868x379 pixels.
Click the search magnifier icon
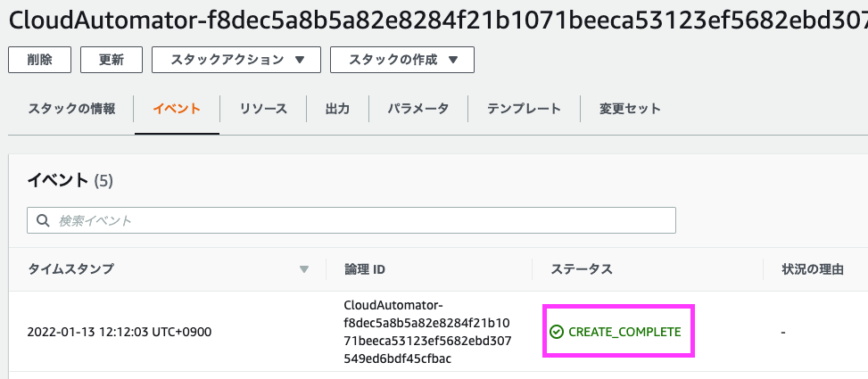coord(43,220)
